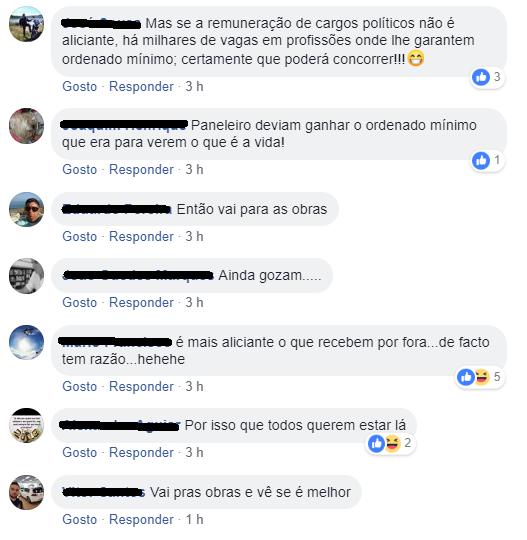This screenshot has width=527, height=540.
Task: Click blue like icon with count 5
Action: click(x=466, y=377)
